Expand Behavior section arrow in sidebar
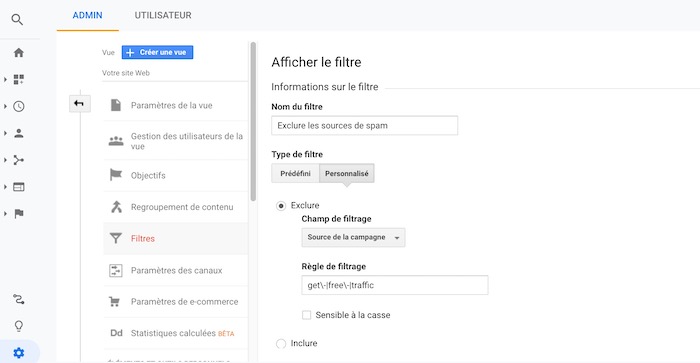This screenshot has width=700, height=363. (x=5, y=187)
